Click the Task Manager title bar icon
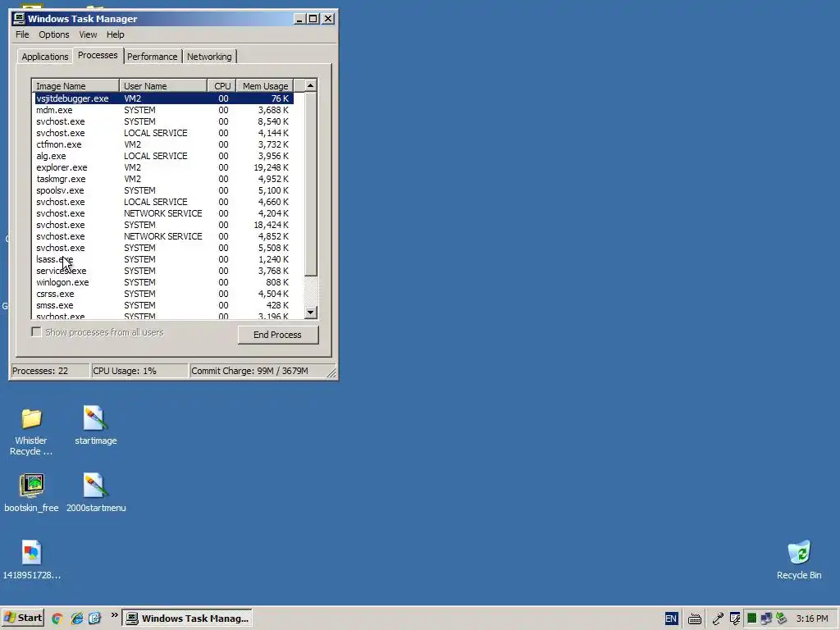The width and height of the screenshot is (840, 630). pyautogui.click(x=19, y=19)
